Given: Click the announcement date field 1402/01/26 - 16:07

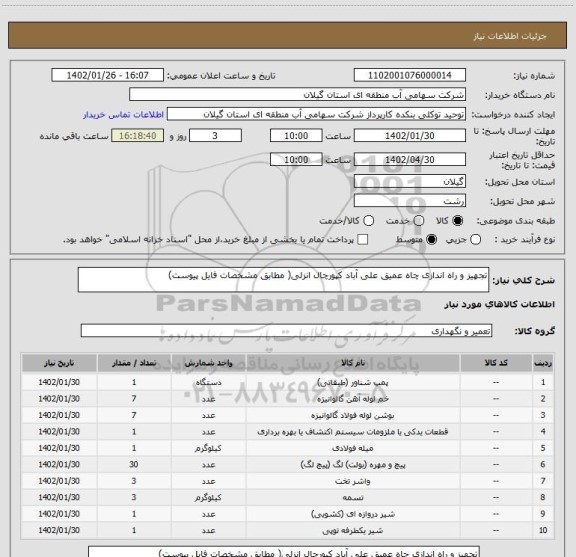Looking at the screenshot, I should (108, 75).
